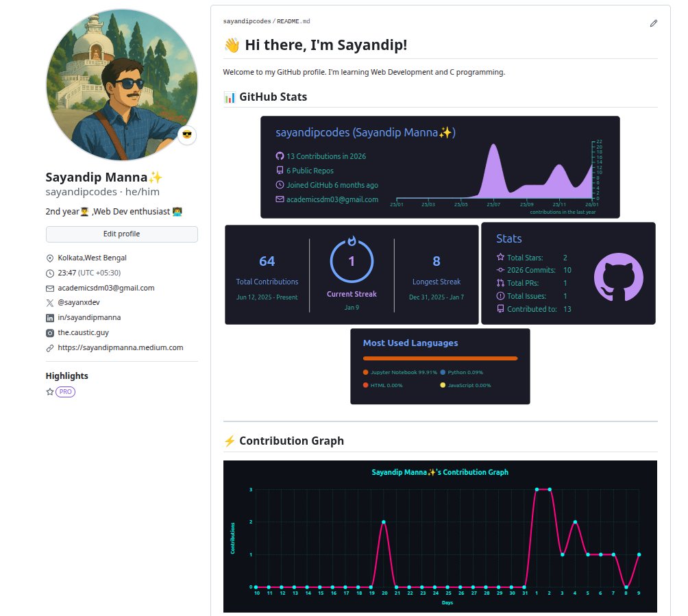The image size is (688, 616).
Task: Open the in/sayandipmanna LinkedIn link
Action: [x=89, y=317]
